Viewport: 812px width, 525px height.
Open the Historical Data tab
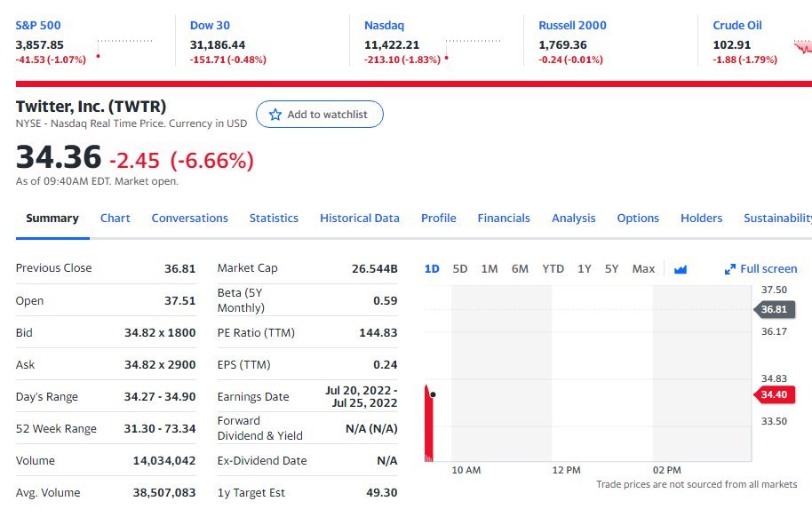(x=360, y=219)
